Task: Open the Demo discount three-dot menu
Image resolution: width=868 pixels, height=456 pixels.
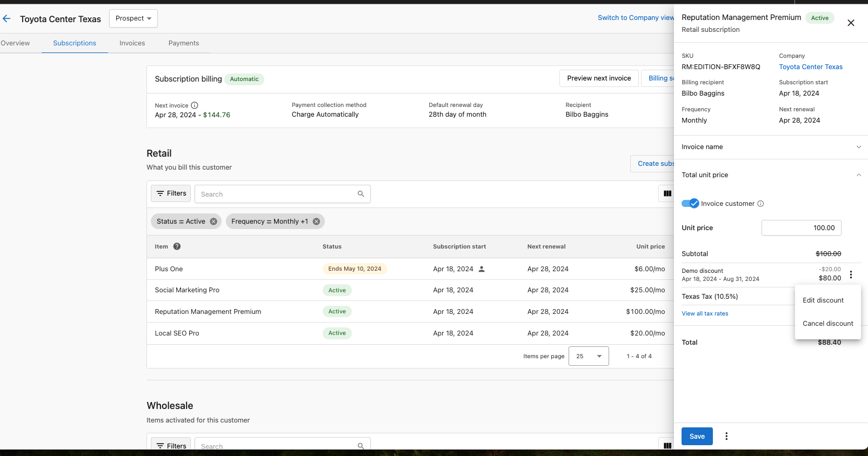Action: click(x=851, y=274)
